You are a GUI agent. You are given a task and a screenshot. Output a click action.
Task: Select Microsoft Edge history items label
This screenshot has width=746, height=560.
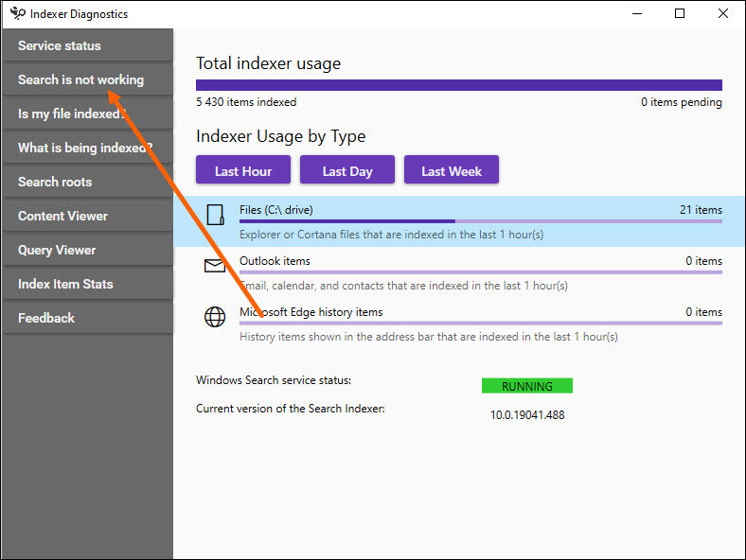coord(311,312)
